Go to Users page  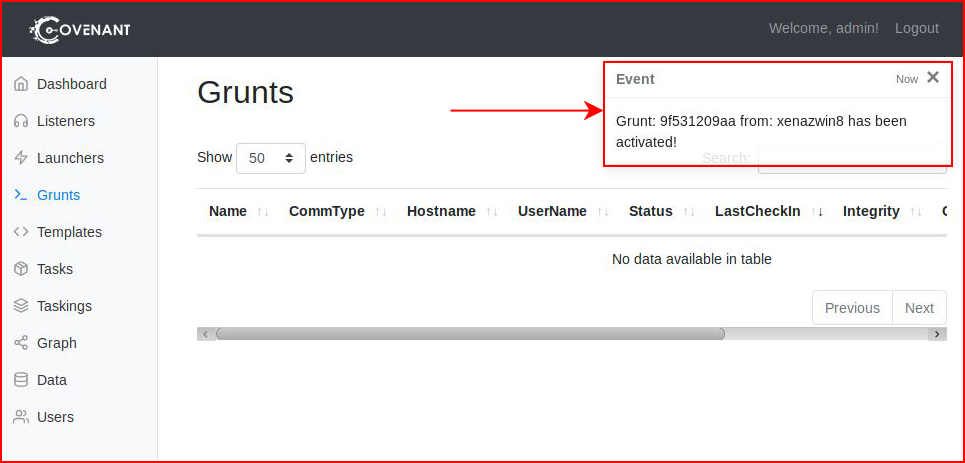click(x=55, y=417)
